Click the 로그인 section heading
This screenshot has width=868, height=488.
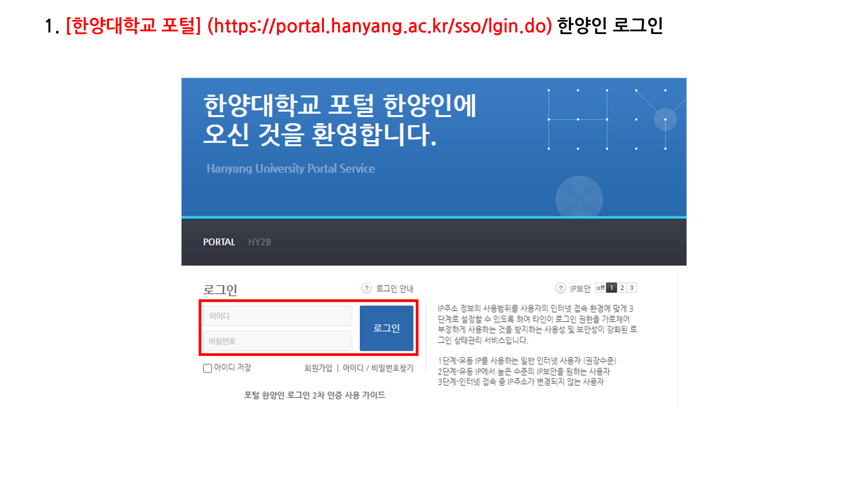click(x=220, y=290)
